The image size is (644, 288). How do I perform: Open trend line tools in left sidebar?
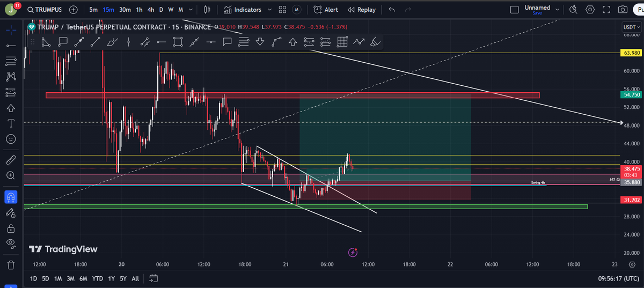tap(11, 46)
